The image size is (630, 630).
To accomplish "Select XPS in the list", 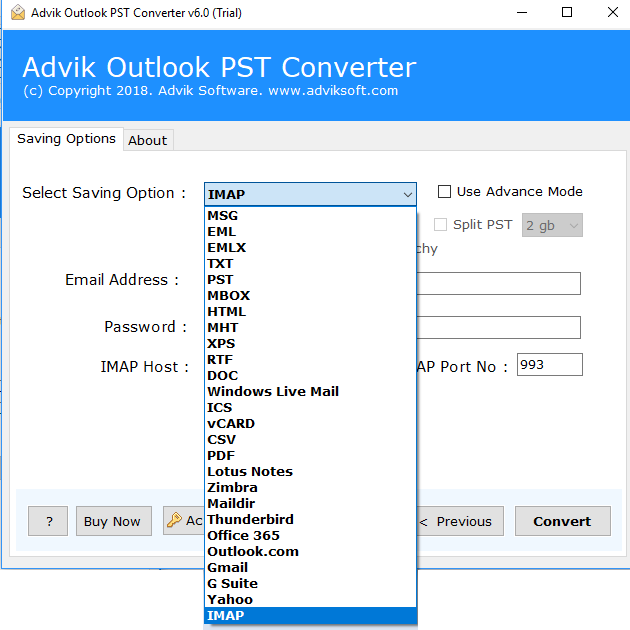I will click(310, 344).
